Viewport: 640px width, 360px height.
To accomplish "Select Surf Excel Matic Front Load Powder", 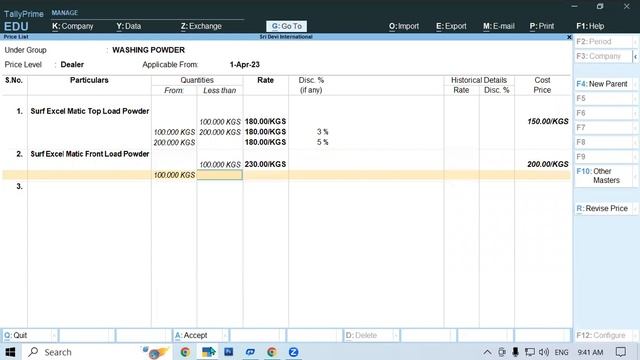I will point(89,154).
